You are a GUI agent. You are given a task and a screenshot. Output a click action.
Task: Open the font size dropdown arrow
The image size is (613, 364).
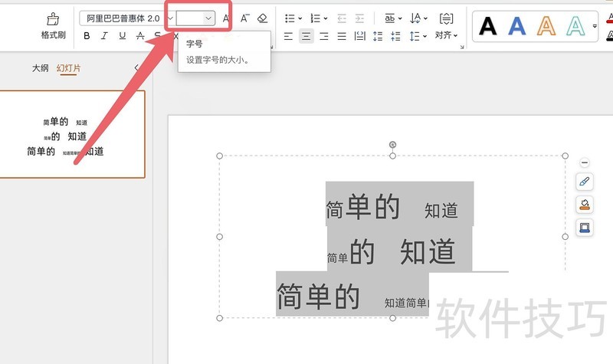pyautogui.click(x=208, y=18)
